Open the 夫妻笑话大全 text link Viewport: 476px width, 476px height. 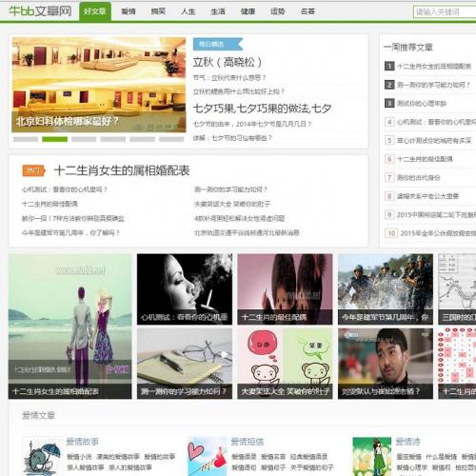point(232,204)
